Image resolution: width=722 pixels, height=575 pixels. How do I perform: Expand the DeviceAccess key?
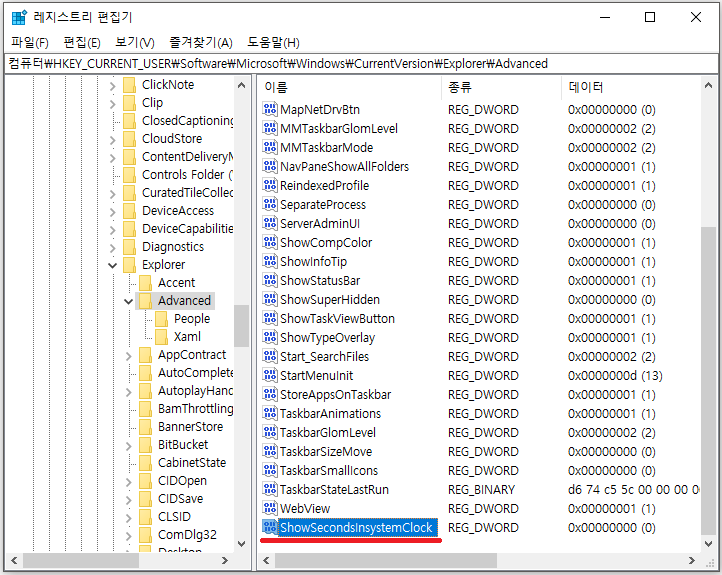click(x=113, y=212)
